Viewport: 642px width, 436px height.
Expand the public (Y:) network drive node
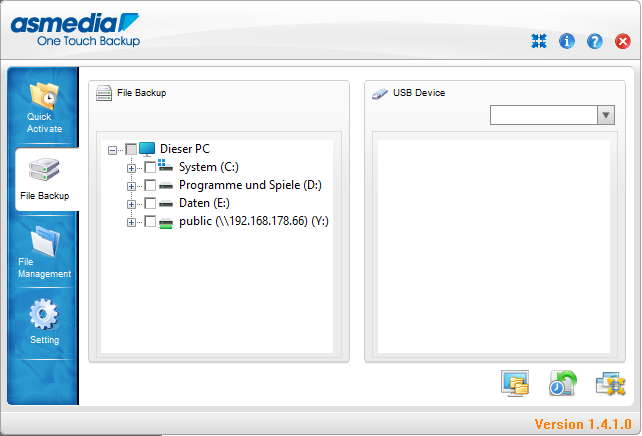pyautogui.click(x=131, y=222)
